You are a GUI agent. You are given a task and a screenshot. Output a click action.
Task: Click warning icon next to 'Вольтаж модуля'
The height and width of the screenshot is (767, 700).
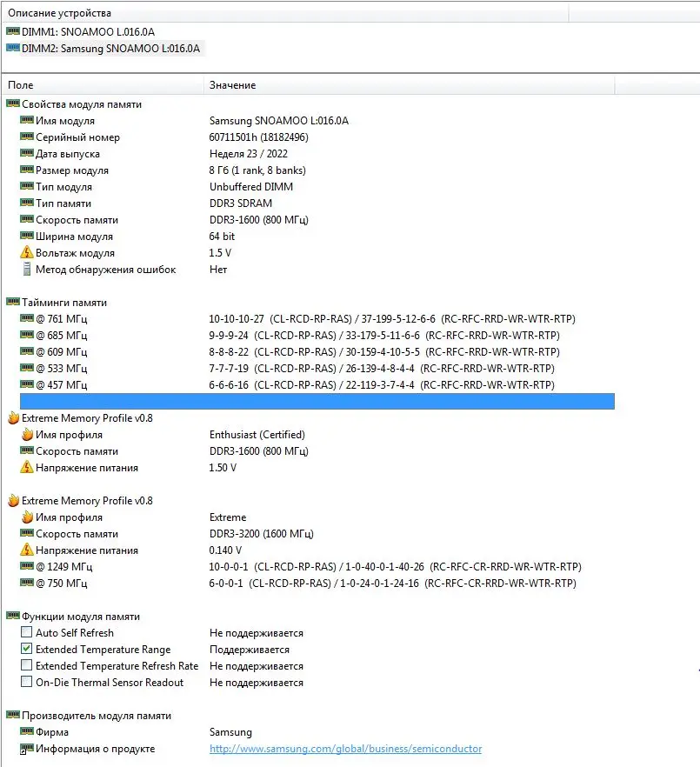(x=26, y=252)
